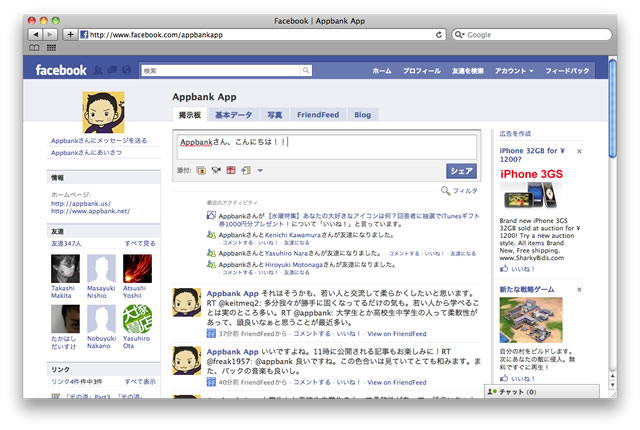This screenshot has height=430, width=640.
Task: Open Nobuyuki Nakano's friend name link
Action: point(101,342)
